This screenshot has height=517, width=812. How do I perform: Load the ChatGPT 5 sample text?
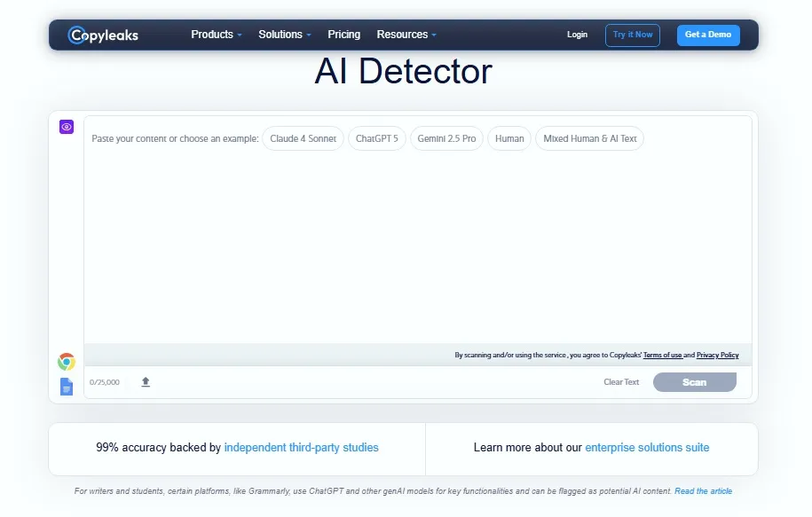(x=376, y=138)
